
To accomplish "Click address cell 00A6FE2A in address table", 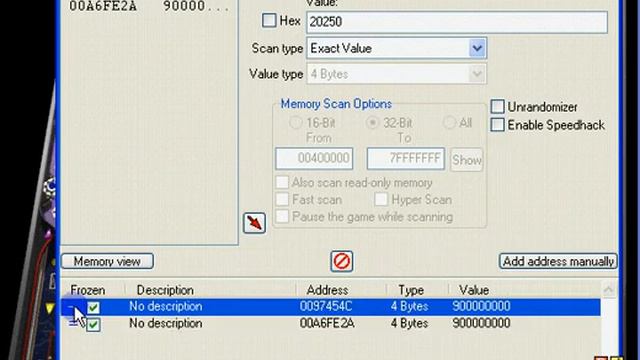I will click(x=327, y=323).
